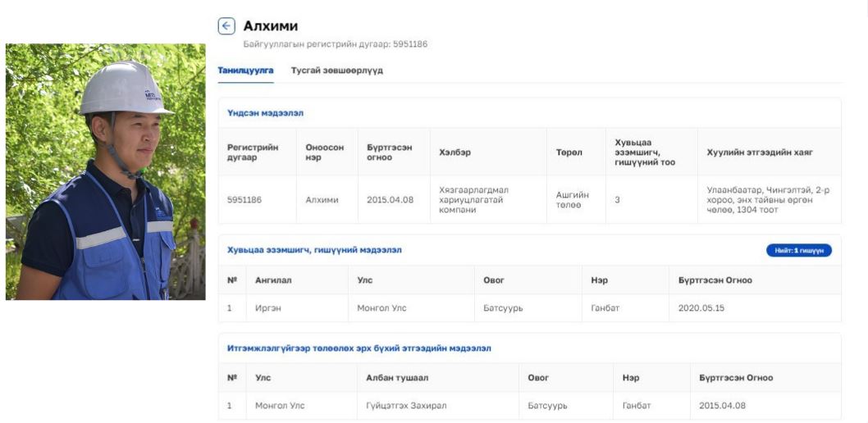Screen dimensions: 868x423
Task: Click the Улаанбаатар legal address cell
Action: click(x=768, y=200)
